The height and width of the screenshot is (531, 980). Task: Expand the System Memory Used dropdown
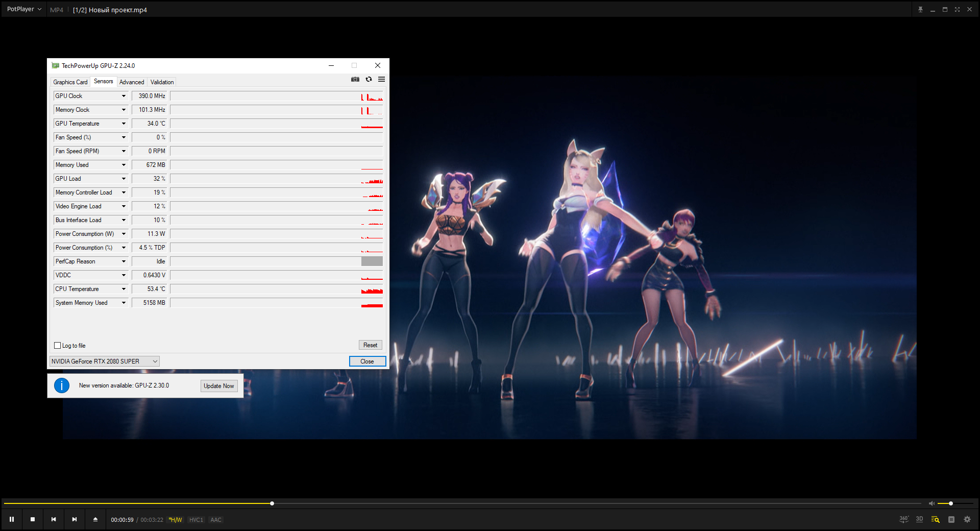click(x=124, y=303)
